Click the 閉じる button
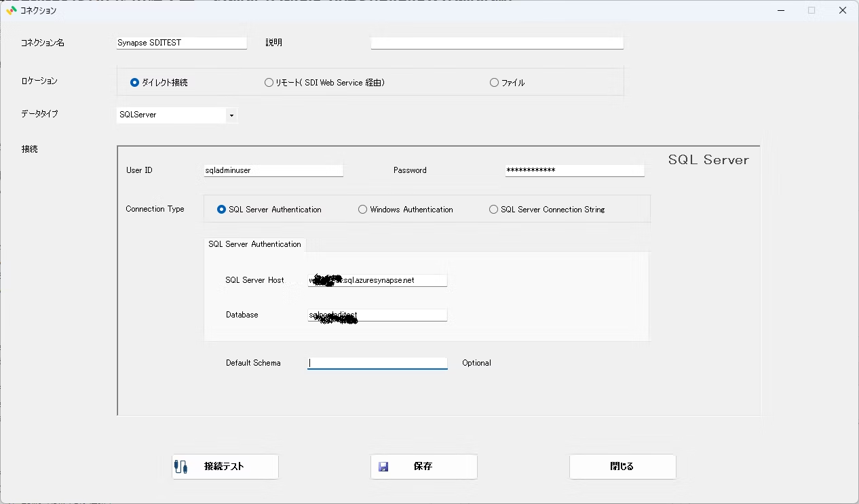The height and width of the screenshot is (504, 859). (x=622, y=467)
